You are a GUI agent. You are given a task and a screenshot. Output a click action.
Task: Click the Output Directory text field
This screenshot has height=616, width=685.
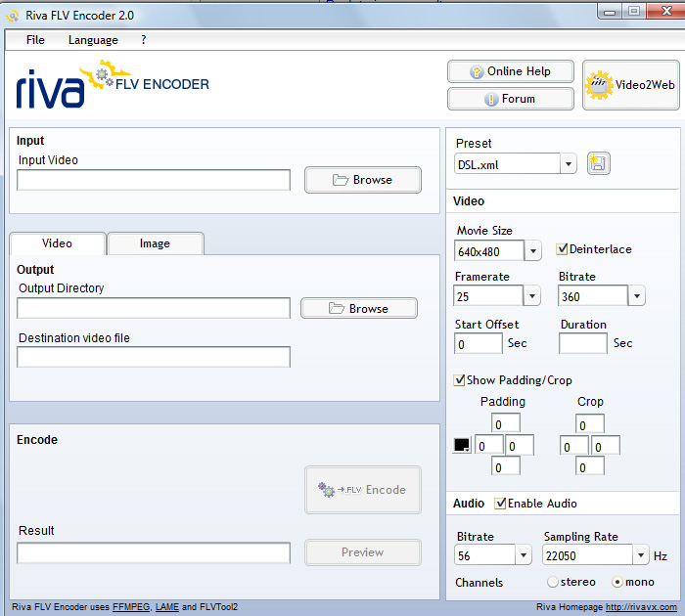[154, 308]
